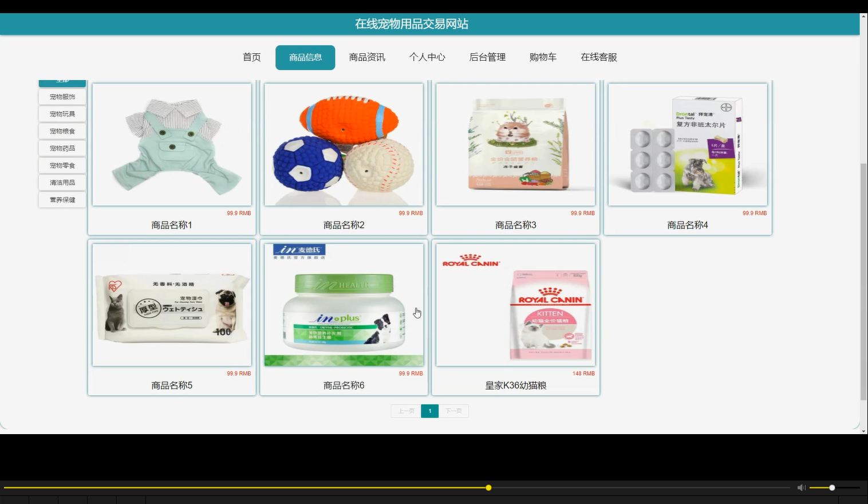The width and height of the screenshot is (868, 504).
Task: Open the 购物车 shopping cart
Action: click(x=543, y=57)
